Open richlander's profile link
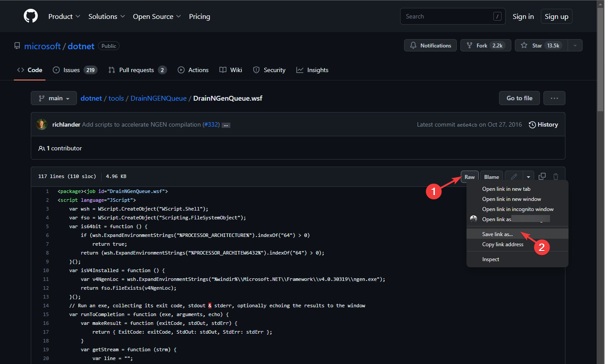The height and width of the screenshot is (364, 605). pos(66,124)
